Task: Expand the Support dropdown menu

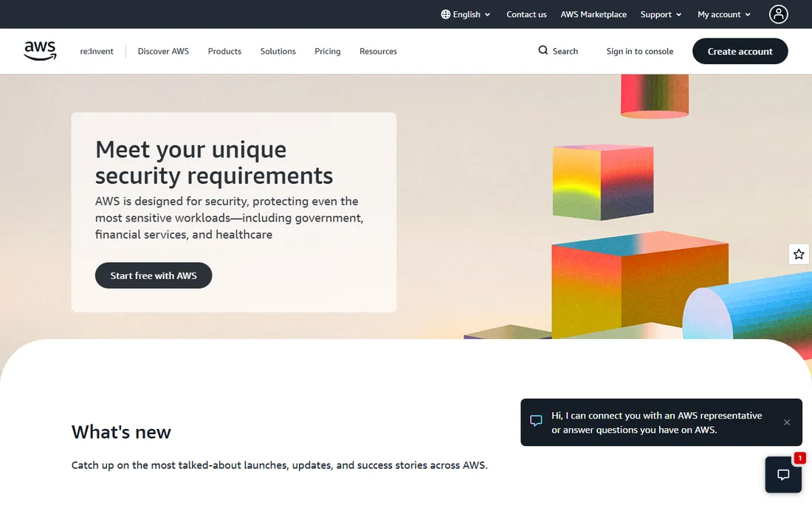Action: coord(661,15)
